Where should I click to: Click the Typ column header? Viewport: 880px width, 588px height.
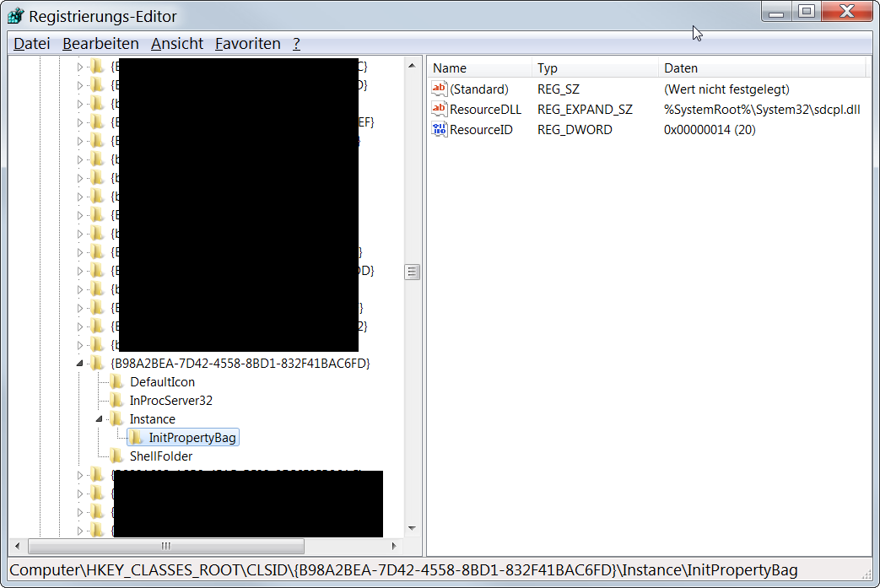click(x=595, y=68)
